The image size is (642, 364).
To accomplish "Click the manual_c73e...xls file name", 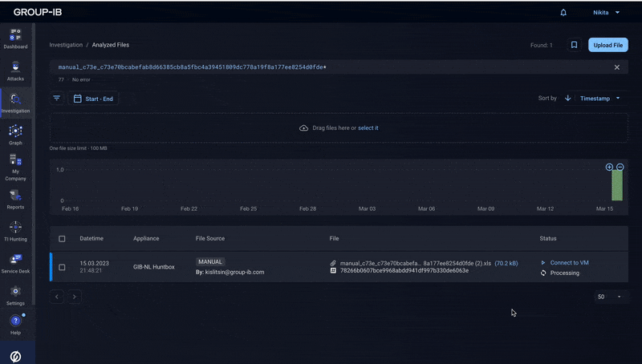I will pos(416,264).
